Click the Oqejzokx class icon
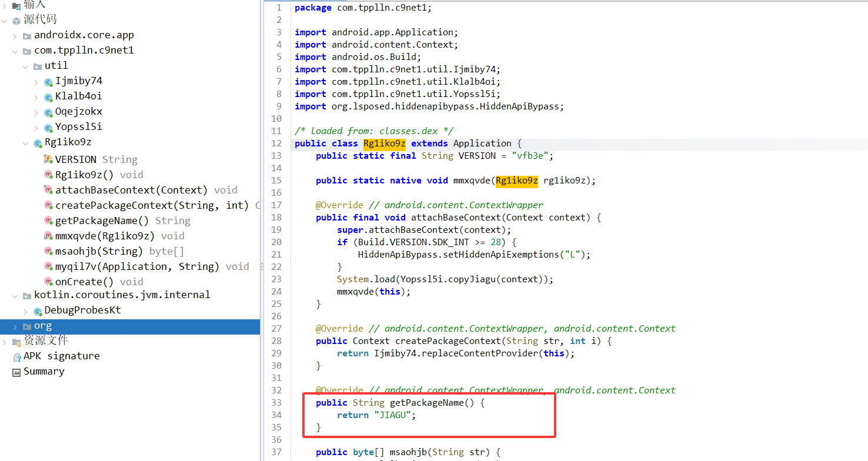Screen dimensions: 868x461 (48, 112)
